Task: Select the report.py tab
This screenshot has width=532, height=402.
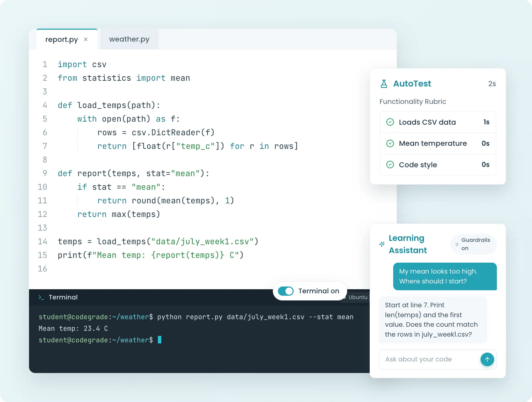Action: [62, 40]
